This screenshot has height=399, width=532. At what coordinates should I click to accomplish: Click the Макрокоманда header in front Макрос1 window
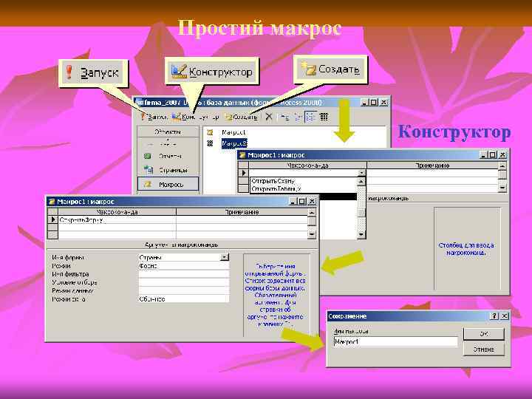117,212
